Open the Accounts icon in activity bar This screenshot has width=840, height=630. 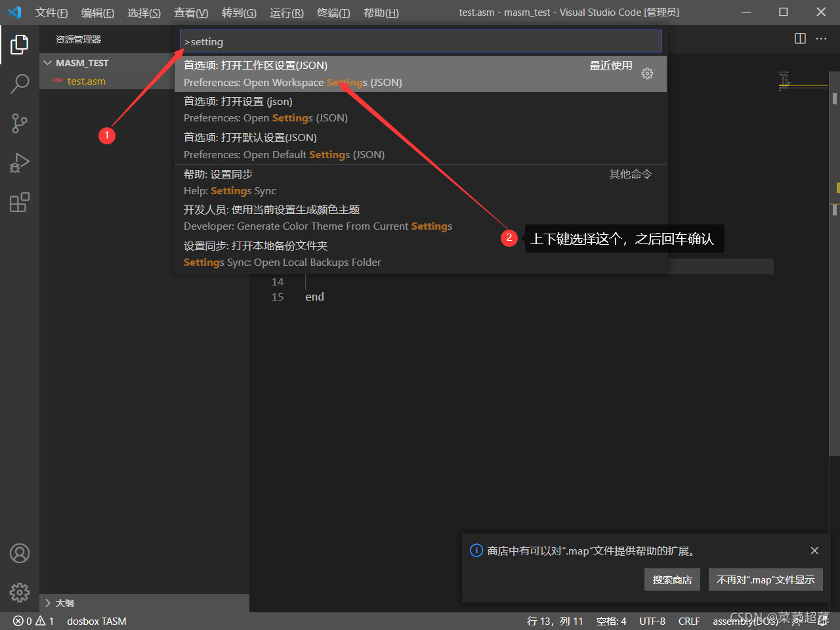[20, 553]
